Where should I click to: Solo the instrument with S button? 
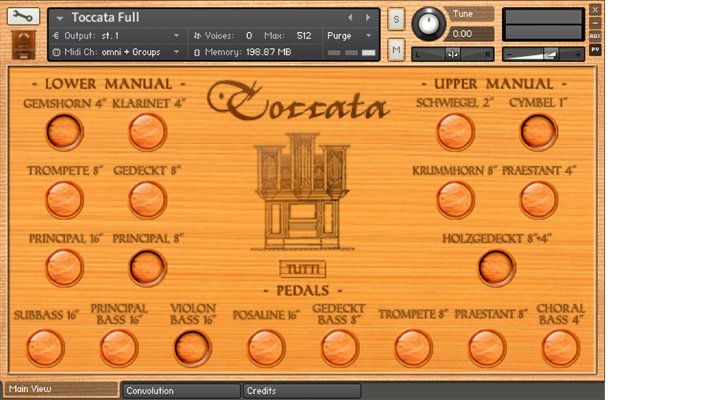pyautogui.click(x=396, y=19)
